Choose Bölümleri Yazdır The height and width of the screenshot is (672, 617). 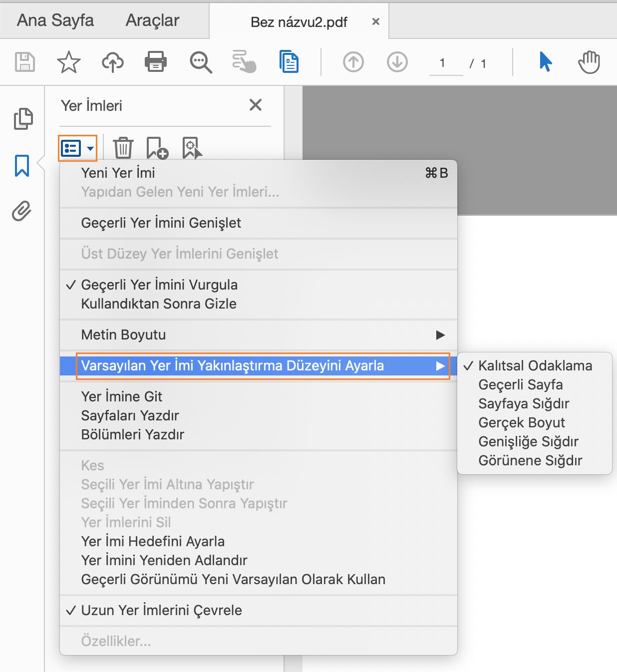pyautogui.click(x=259, y=434)
